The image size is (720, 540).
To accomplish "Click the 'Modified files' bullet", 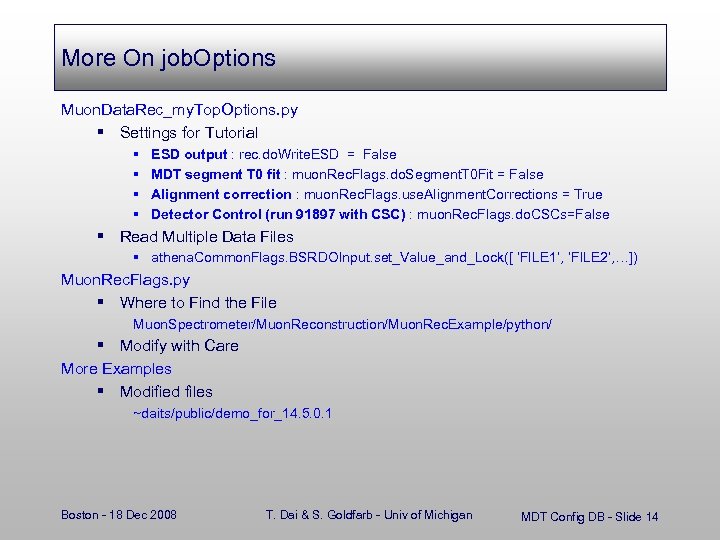I will 166,392.
